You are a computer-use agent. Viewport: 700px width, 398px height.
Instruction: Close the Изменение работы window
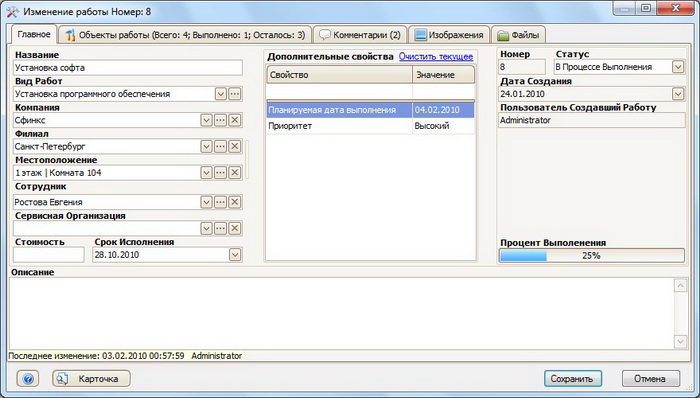click(x=676, y=8)
